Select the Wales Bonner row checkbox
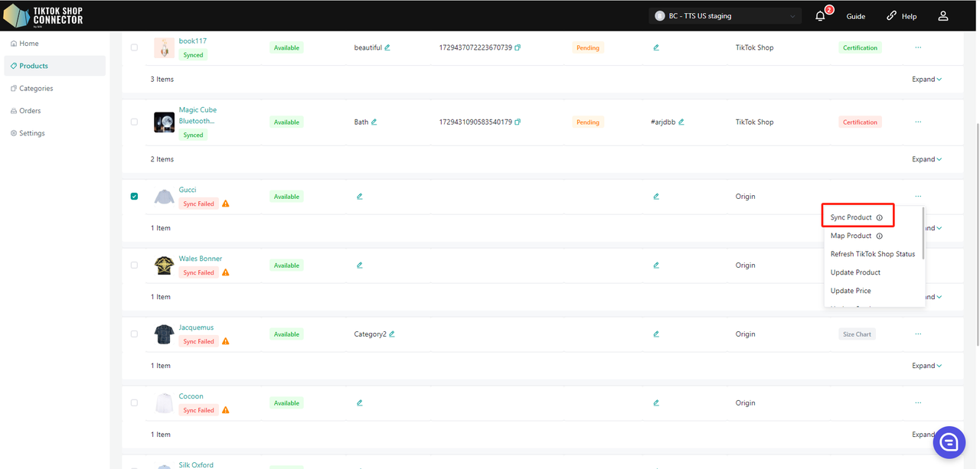Image resolution: width=980 pixels, height=469 pixels. coord(134,265)
